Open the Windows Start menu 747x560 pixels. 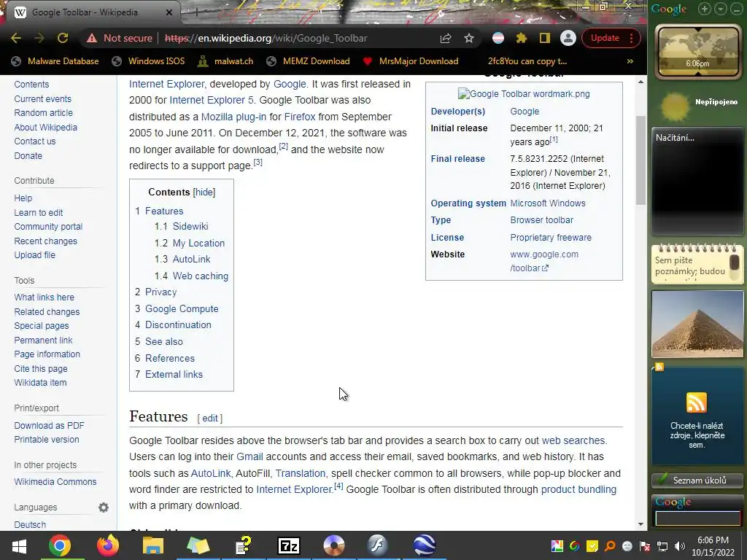[19, 545]
